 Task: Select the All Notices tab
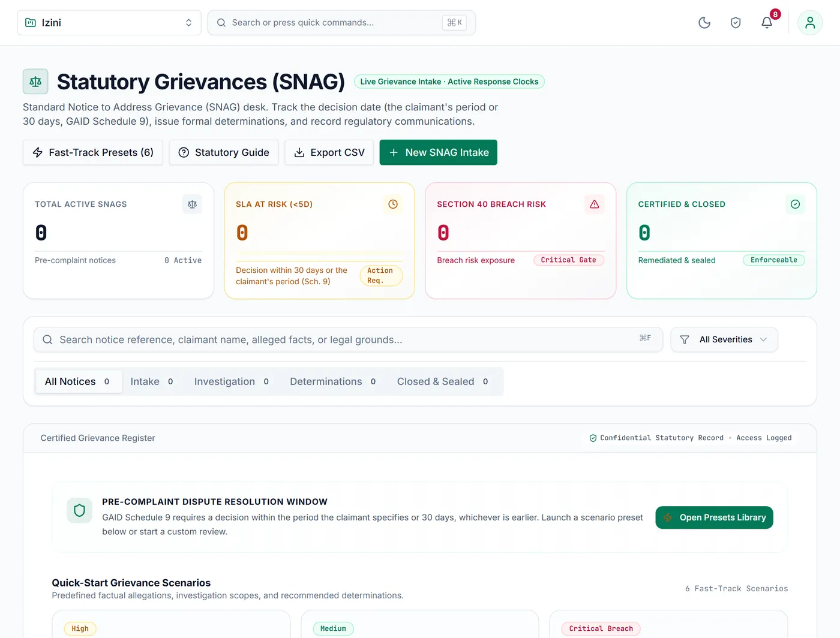[79, 381]
